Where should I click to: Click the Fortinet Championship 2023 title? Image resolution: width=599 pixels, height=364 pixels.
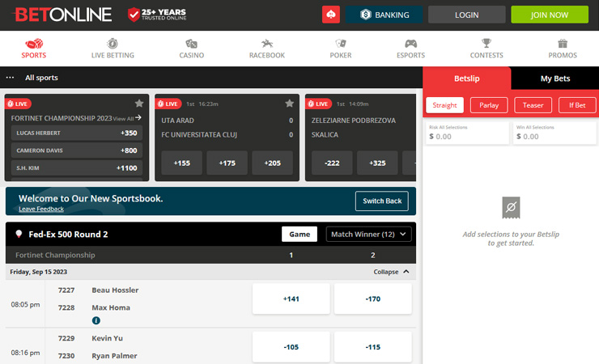tap(62, 118)
